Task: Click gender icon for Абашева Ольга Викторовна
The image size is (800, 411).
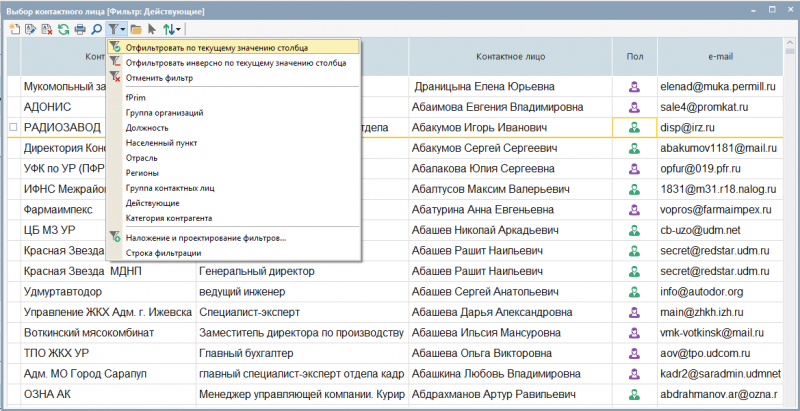Action: click(634, 353)
